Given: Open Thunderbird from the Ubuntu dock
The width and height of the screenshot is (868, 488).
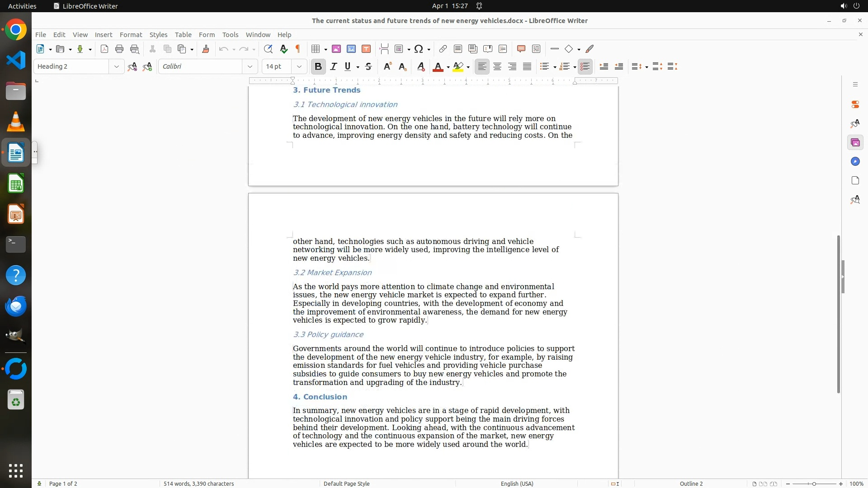Looking at the screenshot, I should [16, 306].
